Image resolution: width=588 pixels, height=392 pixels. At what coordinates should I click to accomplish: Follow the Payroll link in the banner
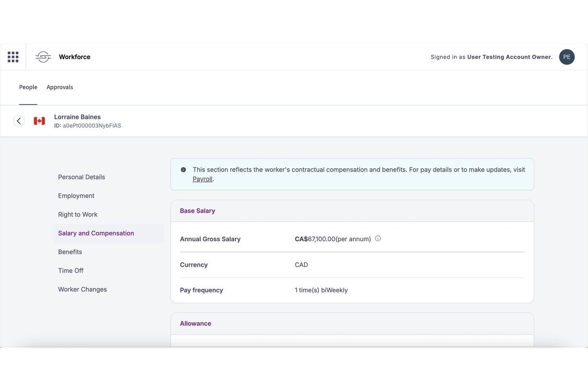point(203,179)
